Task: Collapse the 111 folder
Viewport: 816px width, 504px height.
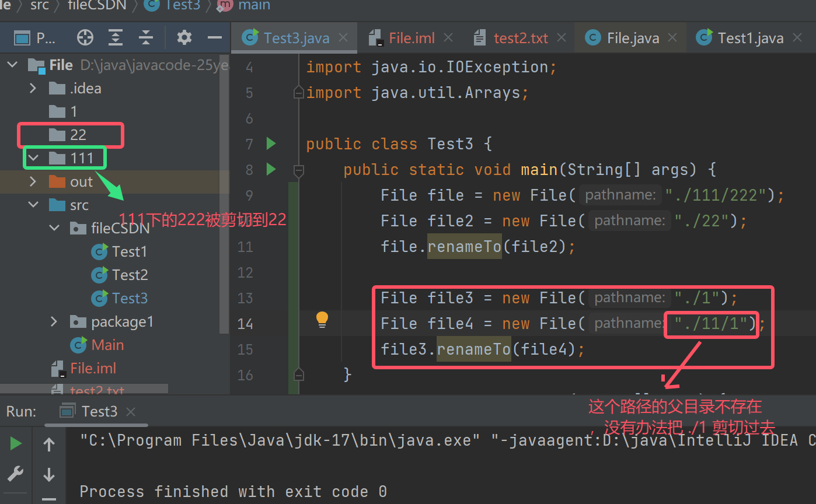Action: pyautogui.click(x=33, y=158)
